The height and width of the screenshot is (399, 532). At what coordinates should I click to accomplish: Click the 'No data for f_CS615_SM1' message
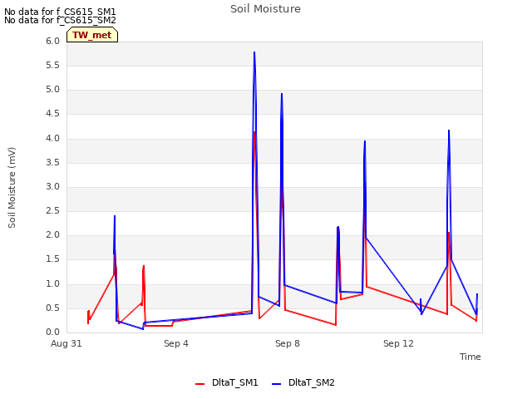tap(60, 12)
